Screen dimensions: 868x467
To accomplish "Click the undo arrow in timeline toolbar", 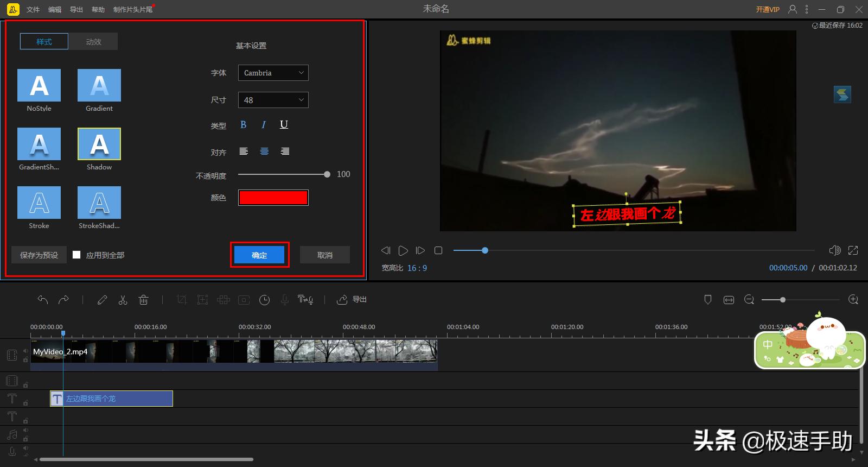I will click(x=43, y=300).
